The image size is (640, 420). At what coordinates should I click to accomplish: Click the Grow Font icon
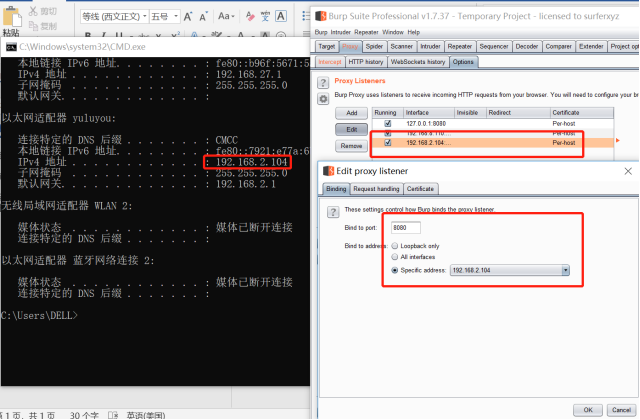coord(188,17)
